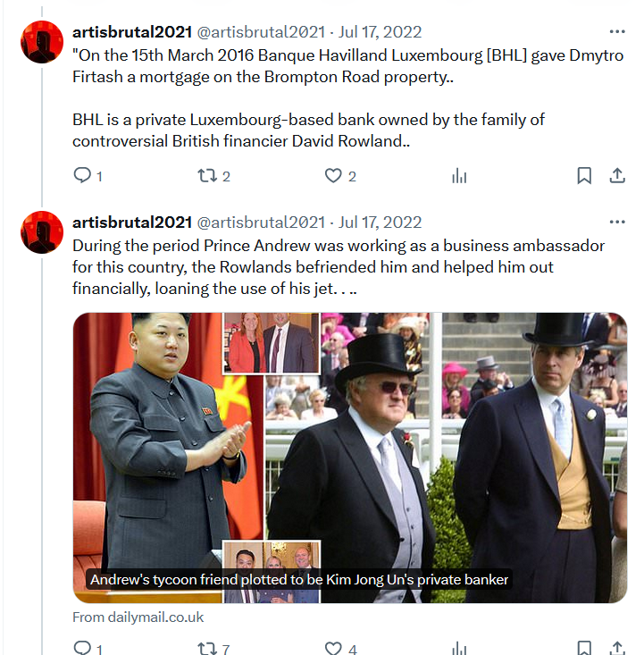Open second tweet's Jul 17, 2022 timestamp
Screen dimensions: 644x655
(380, 223)
